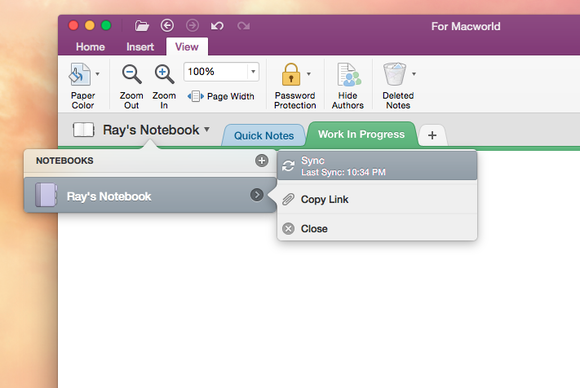This screenshot has width=580, height=388.
Task: Click the X circle icon beside Close
Action: [289, 229]
